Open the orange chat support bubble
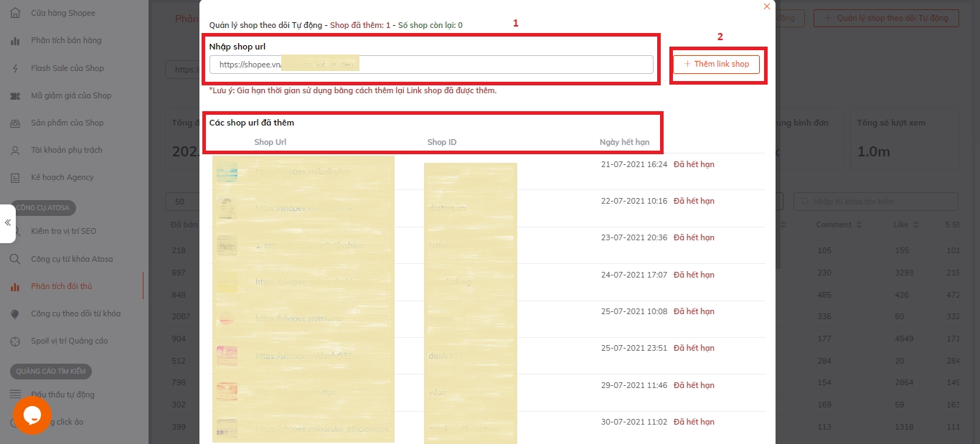This screenshot has height=444, width=980. point(32,415)
